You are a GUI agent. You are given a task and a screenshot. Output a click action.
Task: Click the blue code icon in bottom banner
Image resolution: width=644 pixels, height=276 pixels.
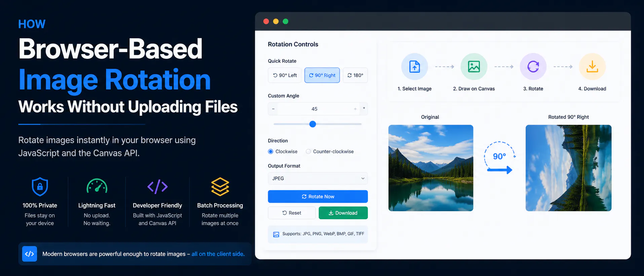[30, 254]
